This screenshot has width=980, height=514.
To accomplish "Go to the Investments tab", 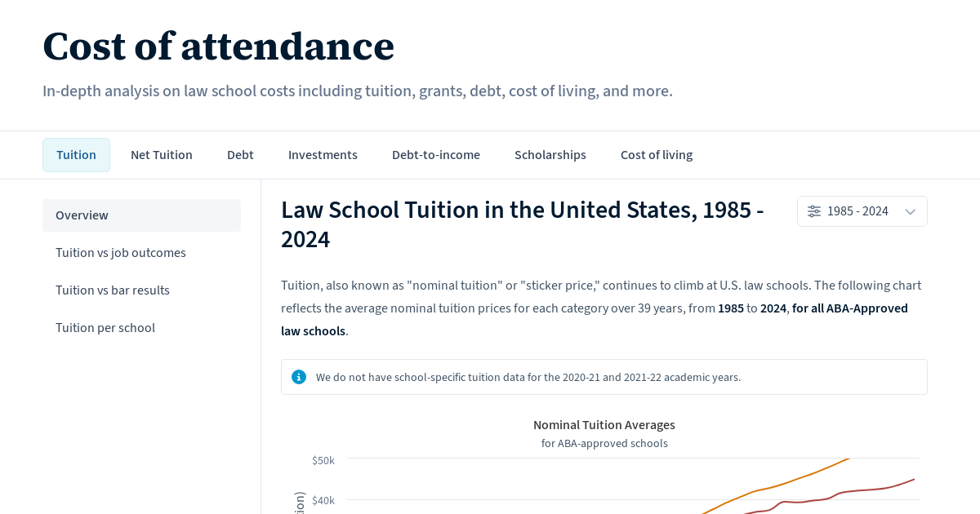I will 323,155.
